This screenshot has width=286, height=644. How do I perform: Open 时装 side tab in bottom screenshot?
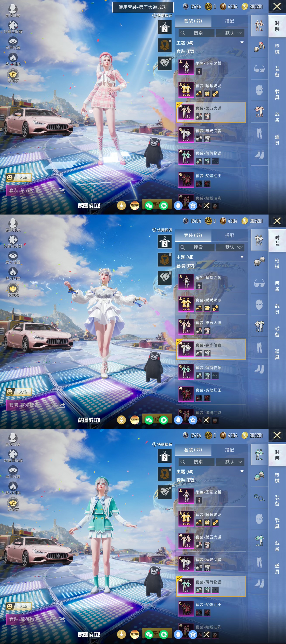click(x=277, y=455)
